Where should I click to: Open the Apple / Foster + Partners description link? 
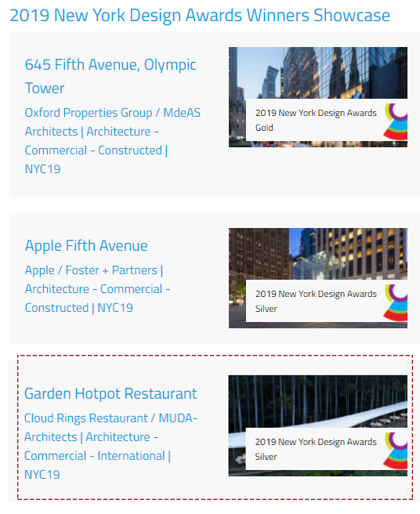[97, 289]
